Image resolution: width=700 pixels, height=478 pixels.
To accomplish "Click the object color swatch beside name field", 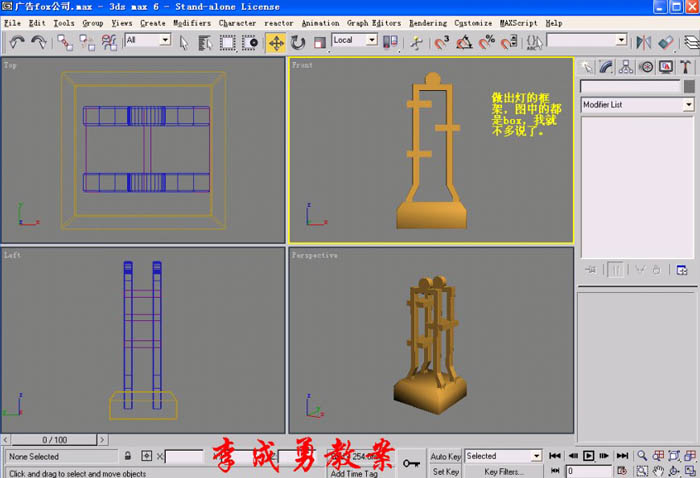I will [x=689, y=86].
